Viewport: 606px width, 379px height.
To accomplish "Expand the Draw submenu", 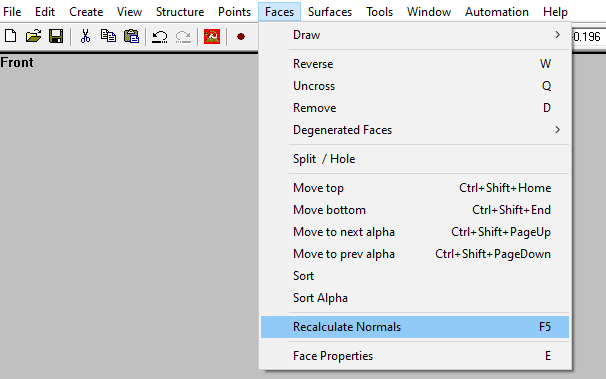I will tap(415, 35).
